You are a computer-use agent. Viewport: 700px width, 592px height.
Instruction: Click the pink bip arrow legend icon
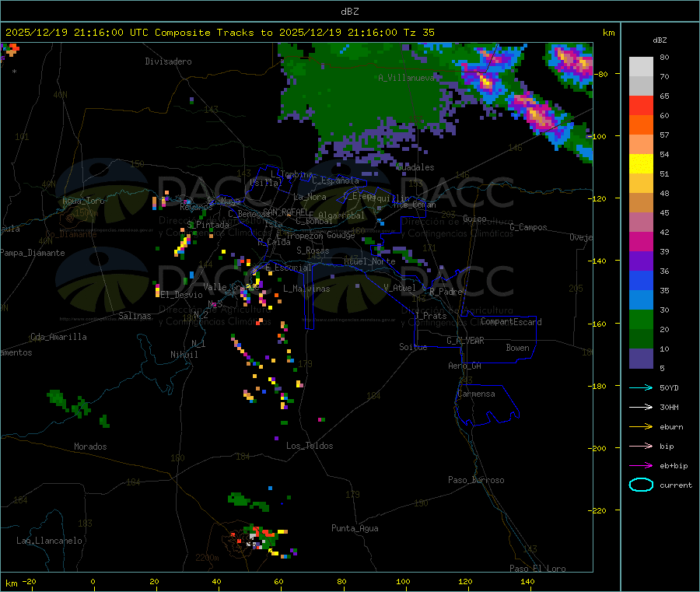click(x=641, y=446)
